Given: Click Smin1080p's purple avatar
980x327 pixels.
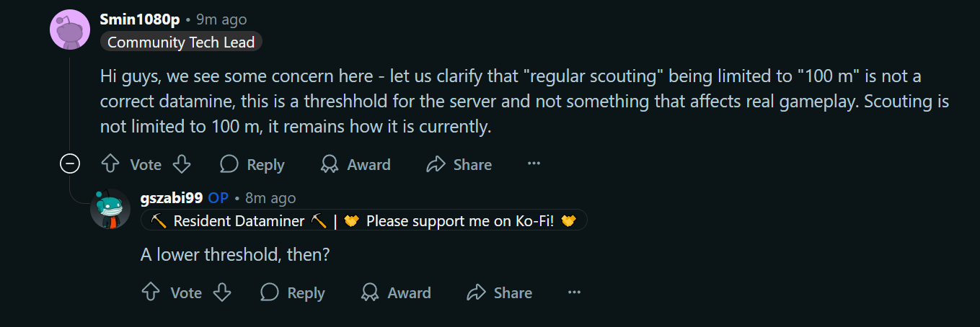Looking at the screenshot, I should [70, 30].
